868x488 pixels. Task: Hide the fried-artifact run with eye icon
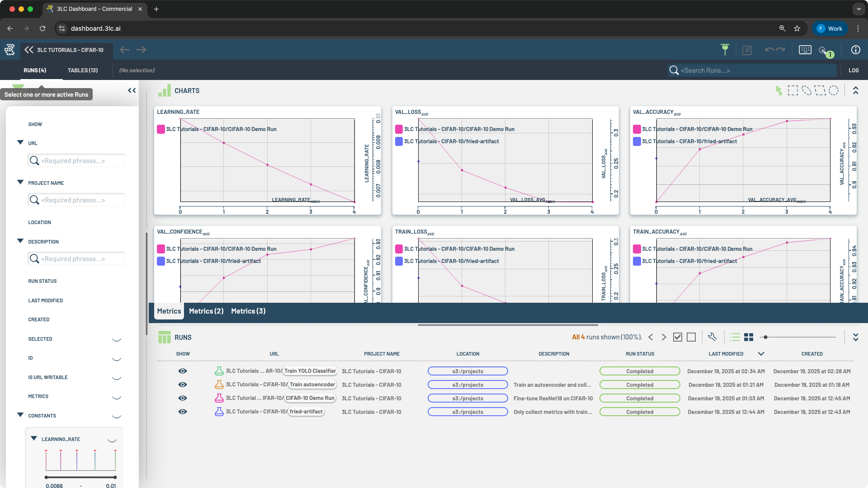[x=183, y=412]
